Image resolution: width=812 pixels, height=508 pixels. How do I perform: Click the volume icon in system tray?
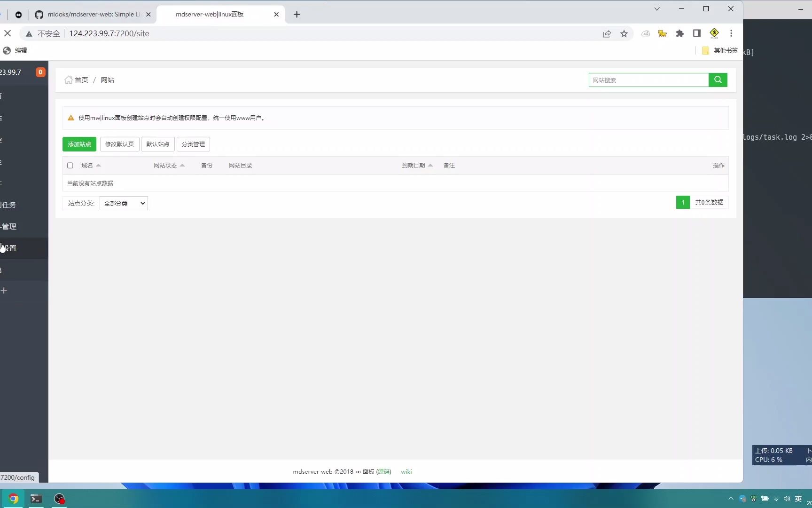(x=787, y=499)
